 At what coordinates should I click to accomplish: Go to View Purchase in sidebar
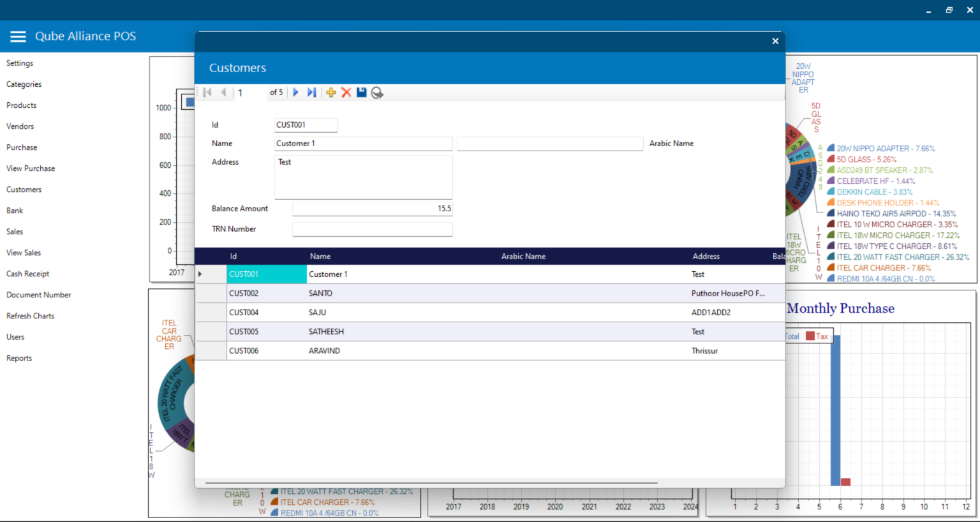coord(31,168)
